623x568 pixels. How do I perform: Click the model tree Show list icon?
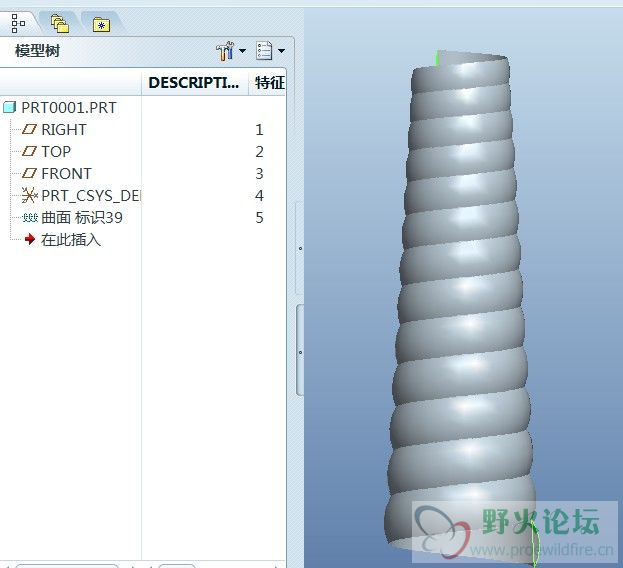264,51
